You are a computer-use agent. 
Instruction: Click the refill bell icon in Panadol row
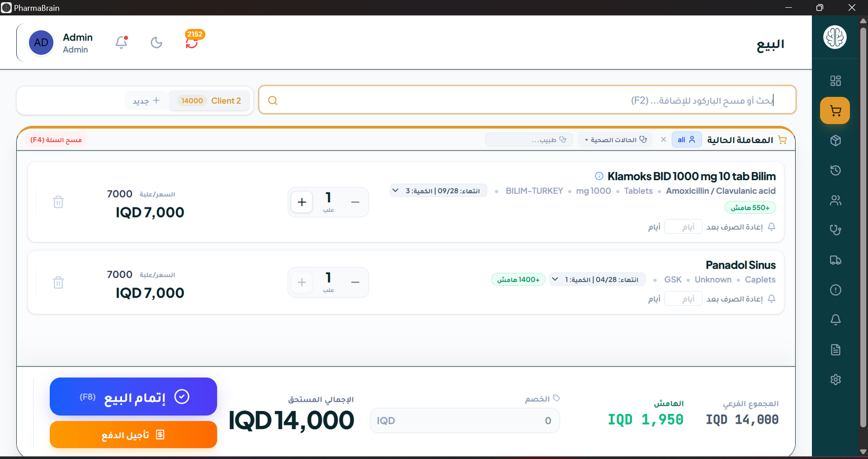click(771, 299)
